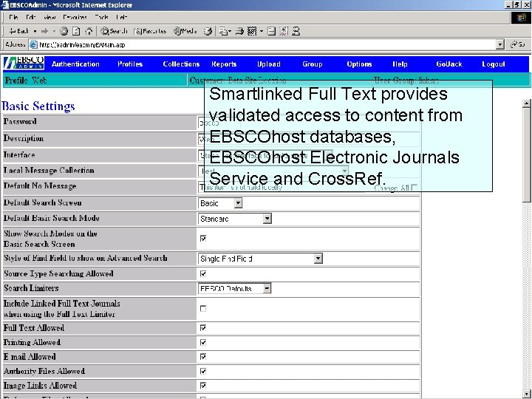Image resolution: width=532 pixels, height=399 pixels.
Task: Toggle Image Links Allowed checkbox
Action: [x=203, y=386]
